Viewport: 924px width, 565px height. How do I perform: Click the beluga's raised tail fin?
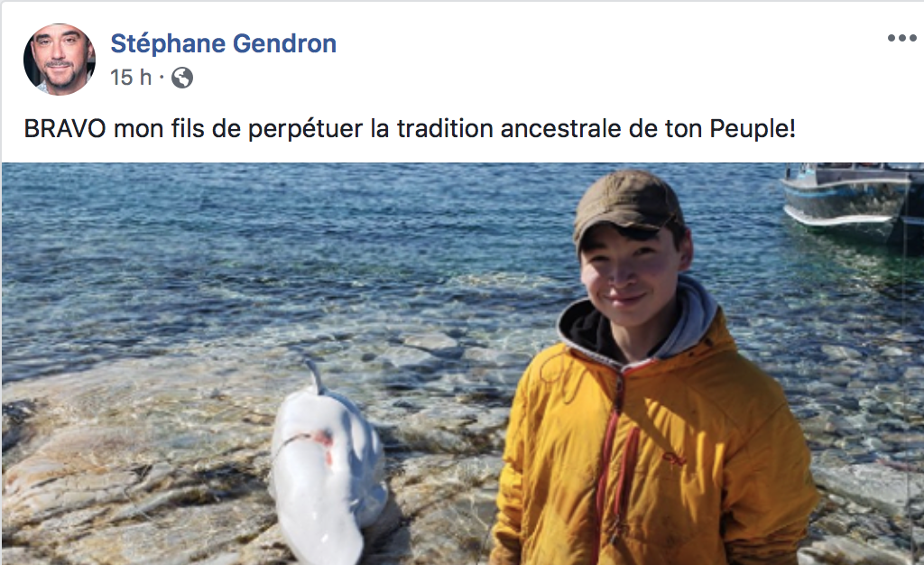pyautogui.click(x=315, y=375)
